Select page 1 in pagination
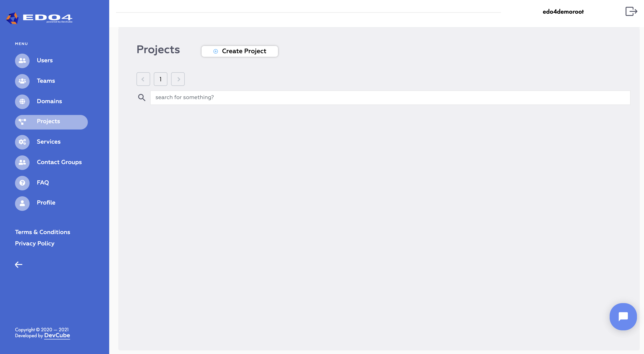This screenshot has height=354, width=644. pos(161,79)
